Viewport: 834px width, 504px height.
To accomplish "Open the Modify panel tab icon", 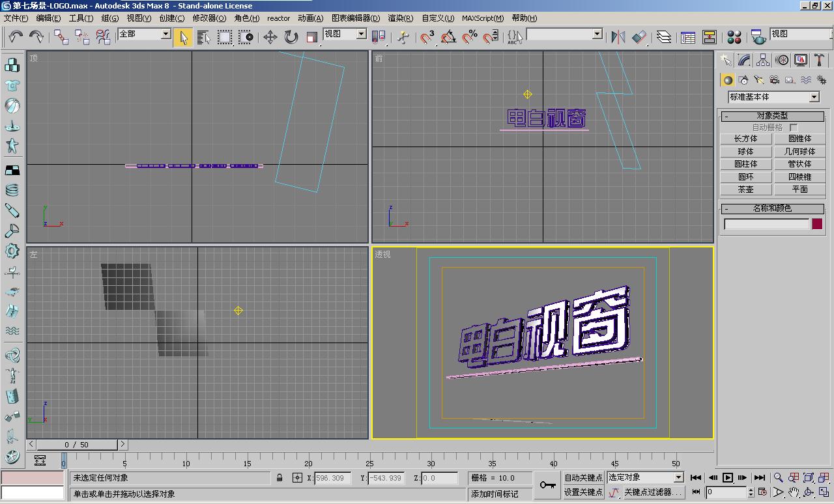I will click(743, 61).
